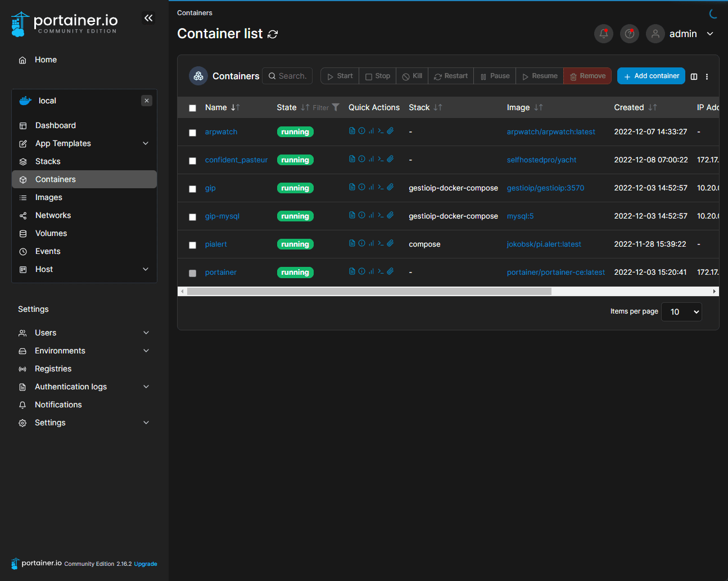Click the container search field

(291, 76)
